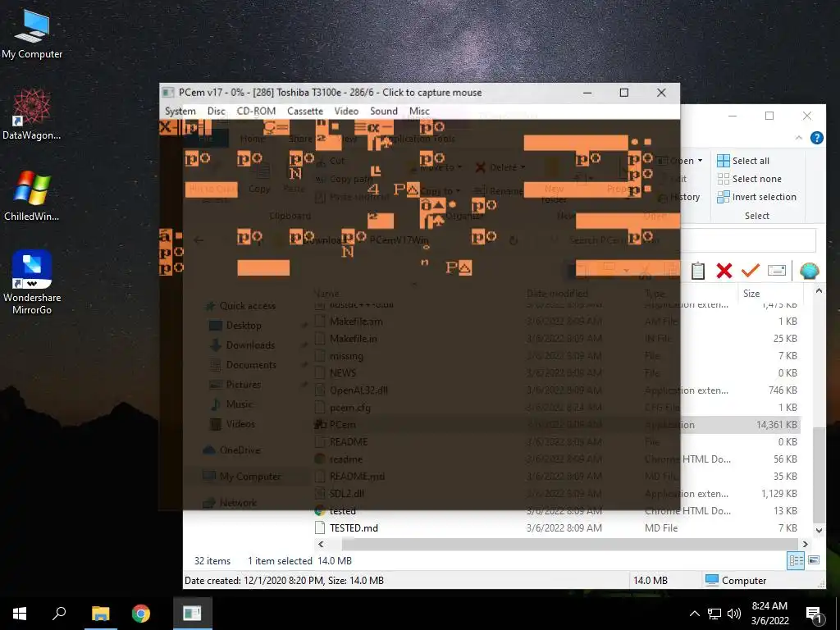
Task: Click the horizontal scrollbar thumb in Explorer
Action: pos(570,544)
